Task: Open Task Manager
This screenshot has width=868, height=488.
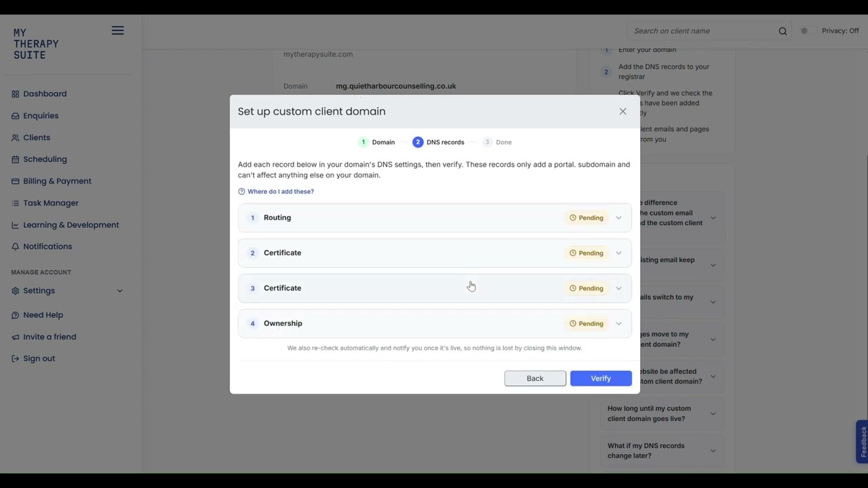Action: point(51,203)
